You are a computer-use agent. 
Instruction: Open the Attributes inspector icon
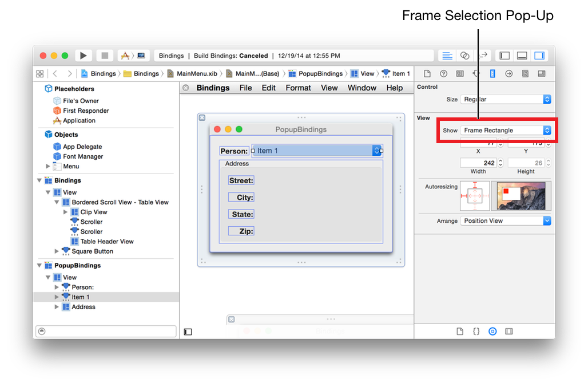click(475, 73)
